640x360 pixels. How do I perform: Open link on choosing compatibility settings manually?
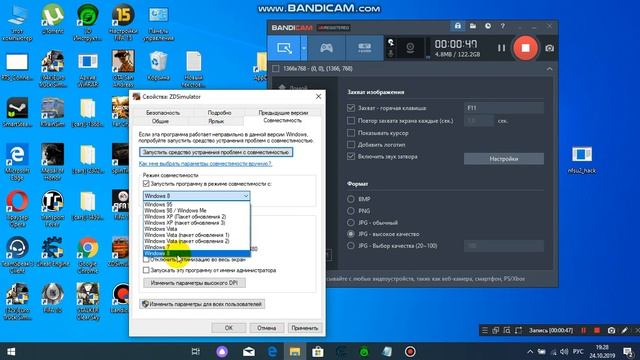pos(205,164)
